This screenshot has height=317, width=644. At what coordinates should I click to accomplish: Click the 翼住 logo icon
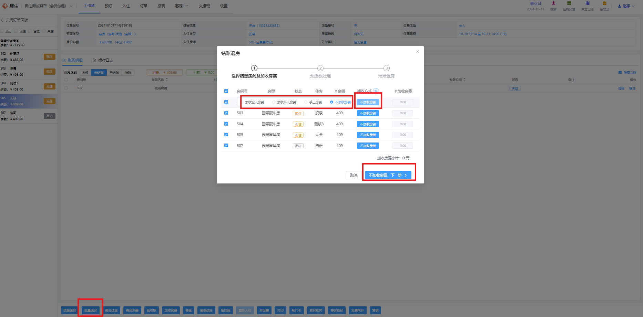pyautogui.click(x=5, y=6)
